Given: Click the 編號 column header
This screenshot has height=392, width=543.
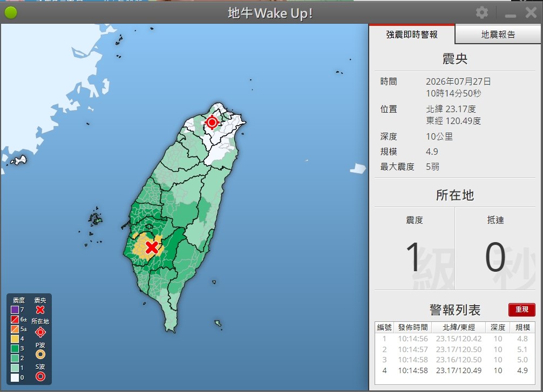Looking at the screenshot, I should pos(384,327).
